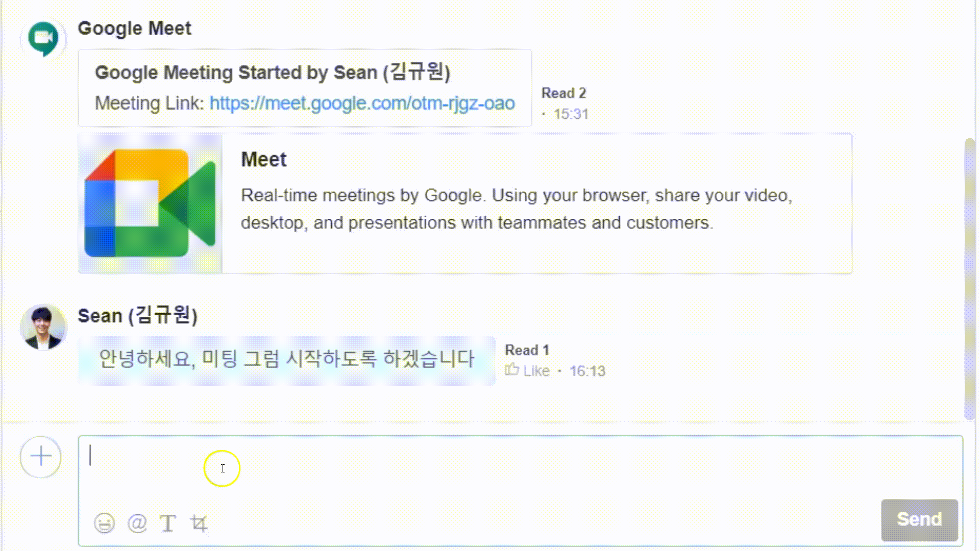Screen dimensions: 980x551
Task: Click the Google Meet sender name
Action: (x=134, y=29)
